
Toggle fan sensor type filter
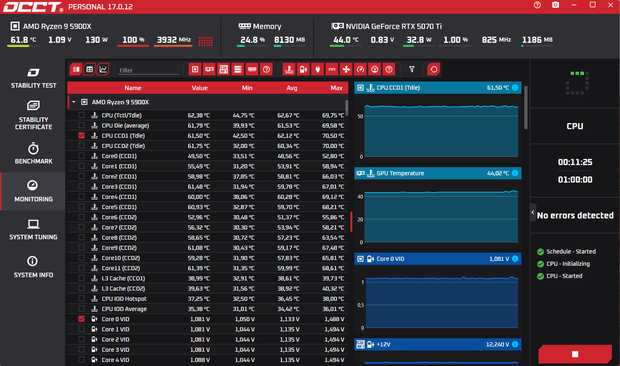pos(346,70)
